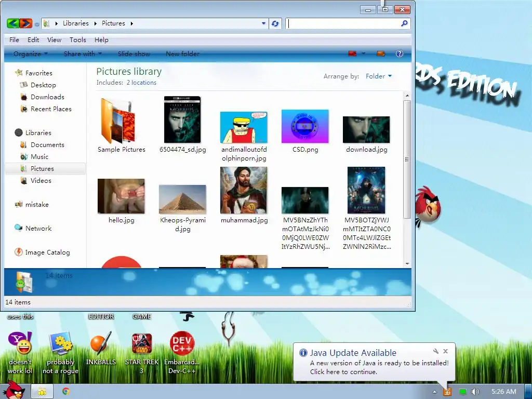
Task: Click the clock showing 5:26 AM
Action: 503,392
